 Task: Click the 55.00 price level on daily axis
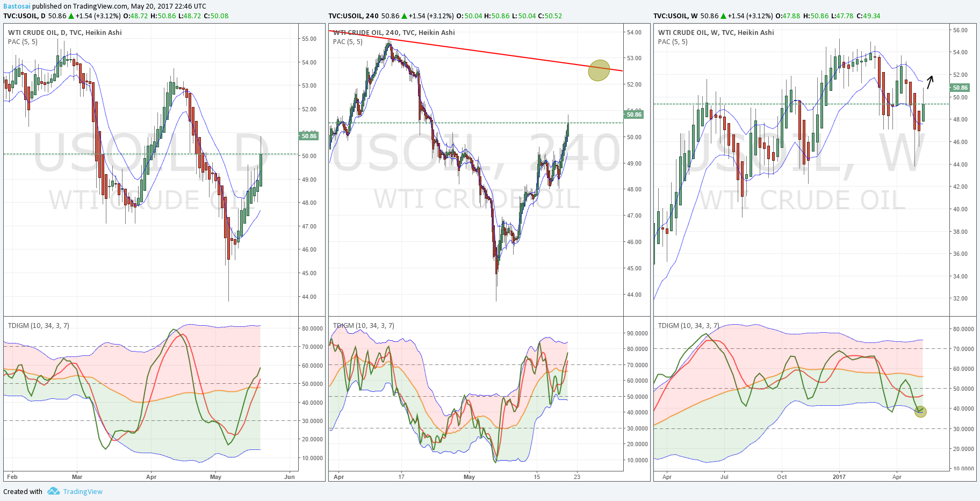(x=309, y=39)
